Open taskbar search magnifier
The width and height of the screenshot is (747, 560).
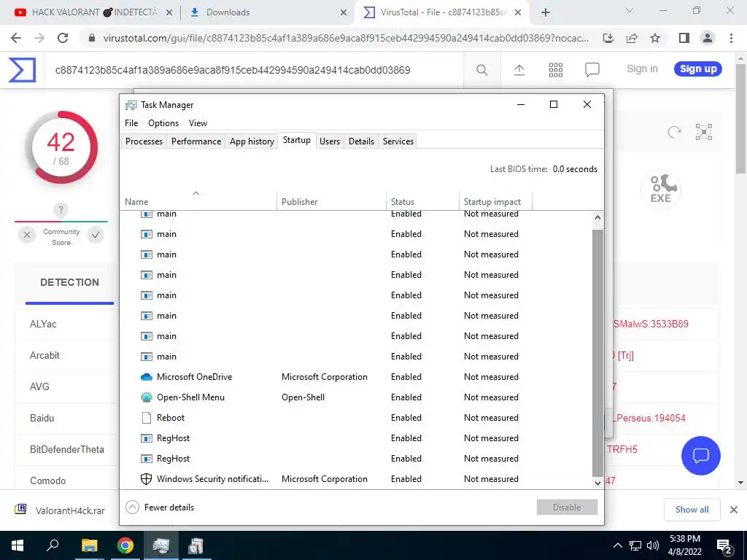click(53, 545)
